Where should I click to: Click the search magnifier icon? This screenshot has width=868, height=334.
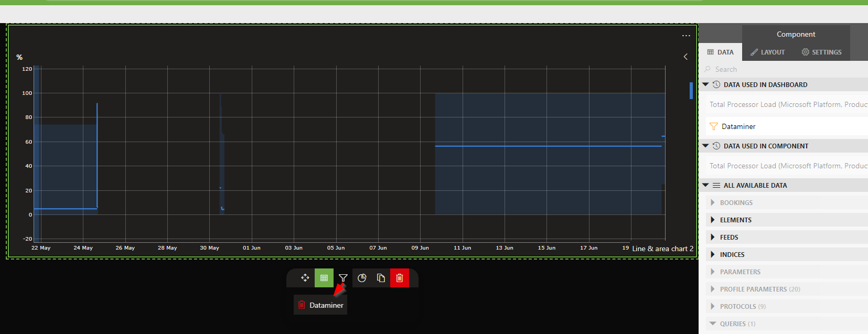pos(708,69)
